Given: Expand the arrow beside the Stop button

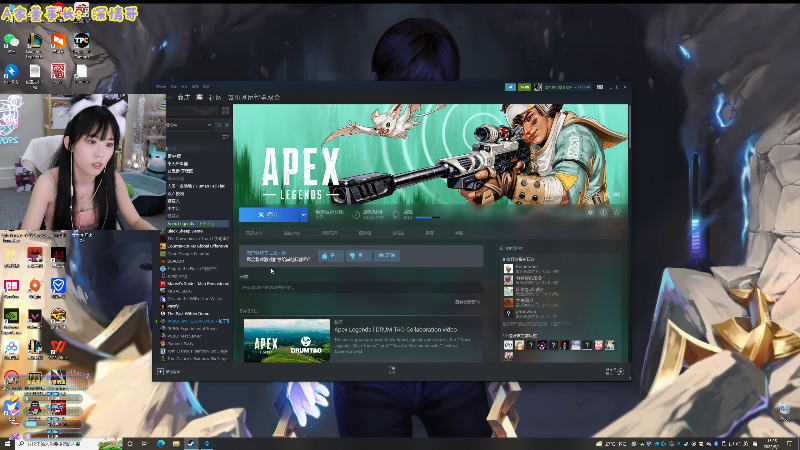Looking at the screenshot, I should coord(304,215).
